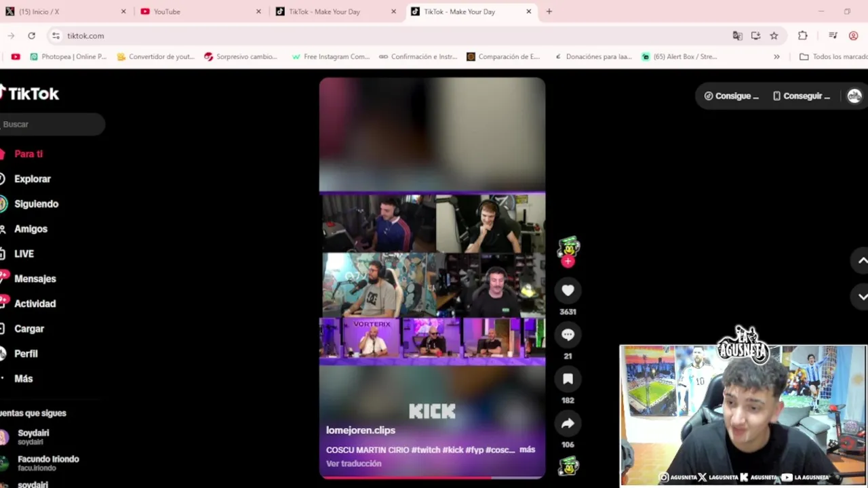Show more bookmarks with double chevron

tap(776, 57)
